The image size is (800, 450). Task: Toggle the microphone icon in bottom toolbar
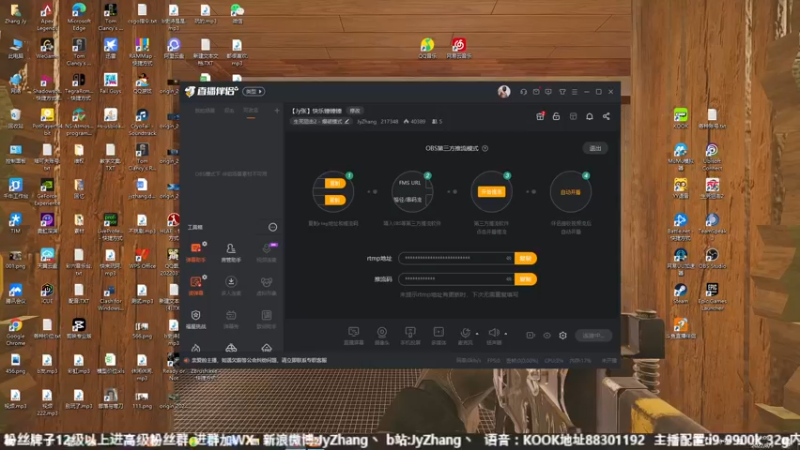[x=465, y=335]
